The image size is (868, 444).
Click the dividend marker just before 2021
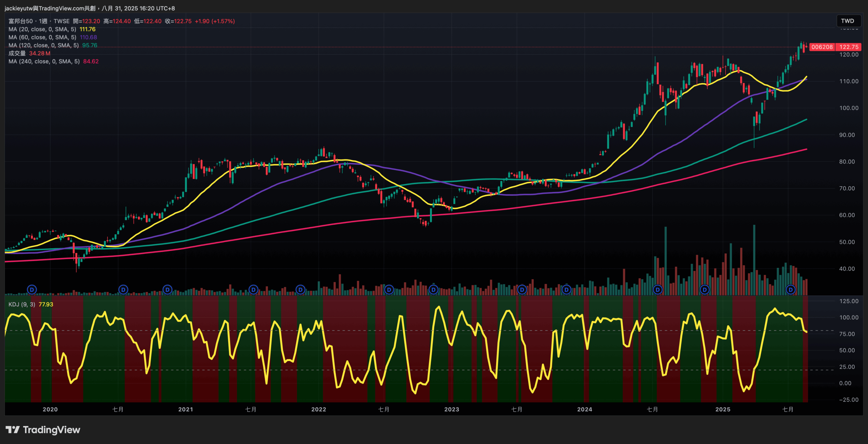point(167,290)
